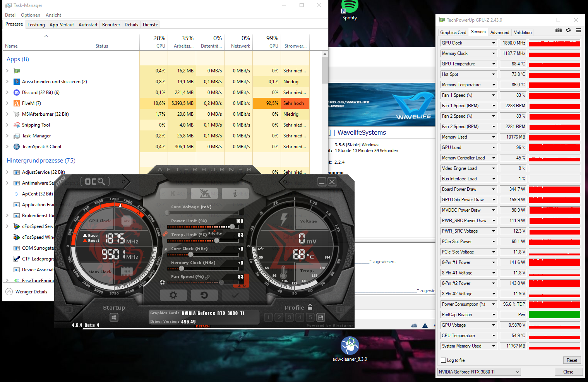Click the MSI jet logo button in Afterburner
This screenshot has height=382, width=588.
point(204,194)
